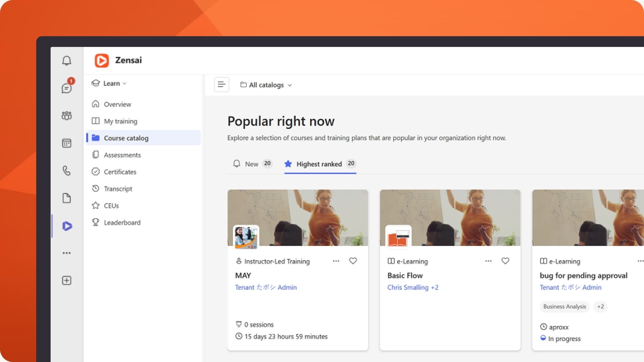Viewport: 644px width, 362px height.
Task: Click the Popular right now heading
Action: pyautogui.click(x=281, y=121)
